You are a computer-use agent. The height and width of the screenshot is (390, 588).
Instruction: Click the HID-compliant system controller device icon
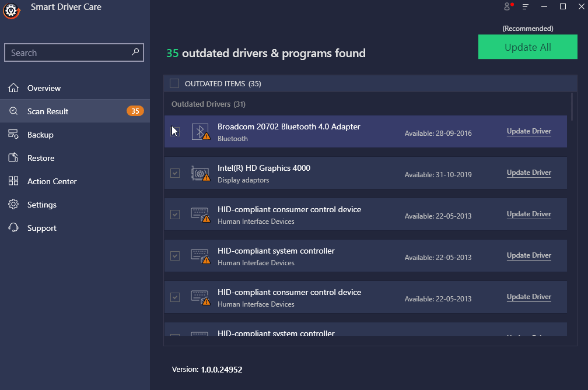coord(201,257)
